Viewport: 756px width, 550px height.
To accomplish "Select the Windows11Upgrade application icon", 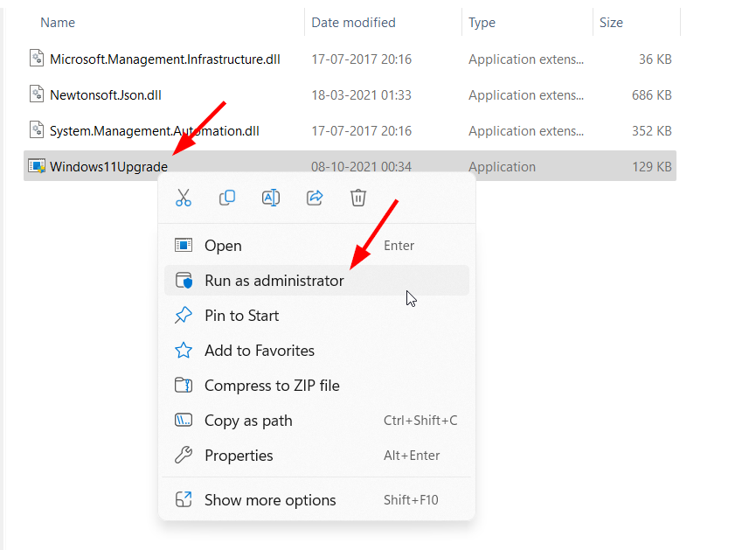I will [37, 166].
